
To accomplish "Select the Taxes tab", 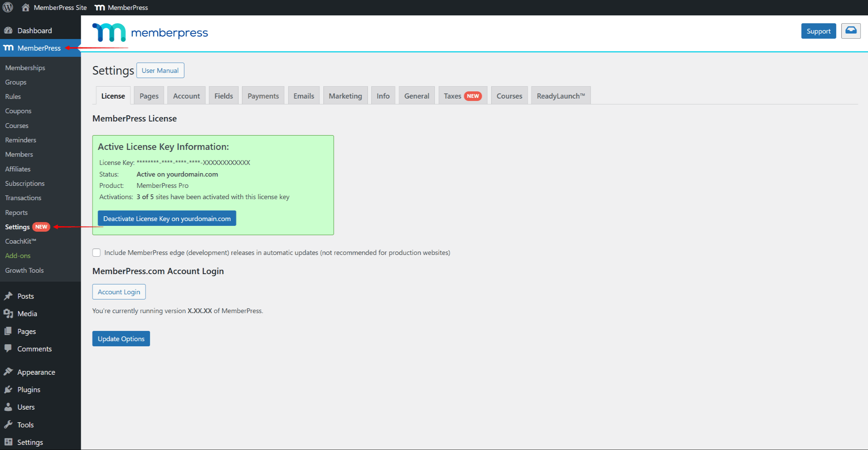I will [463, 96].
